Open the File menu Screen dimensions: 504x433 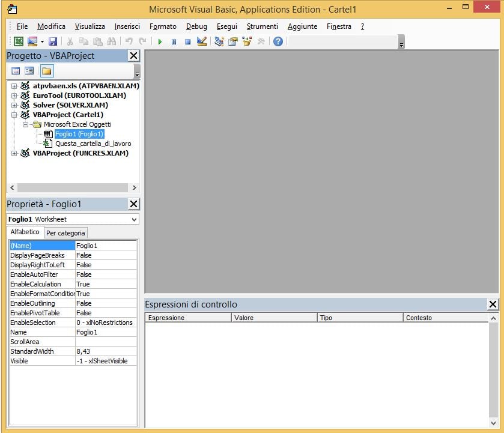coord(22,26)
